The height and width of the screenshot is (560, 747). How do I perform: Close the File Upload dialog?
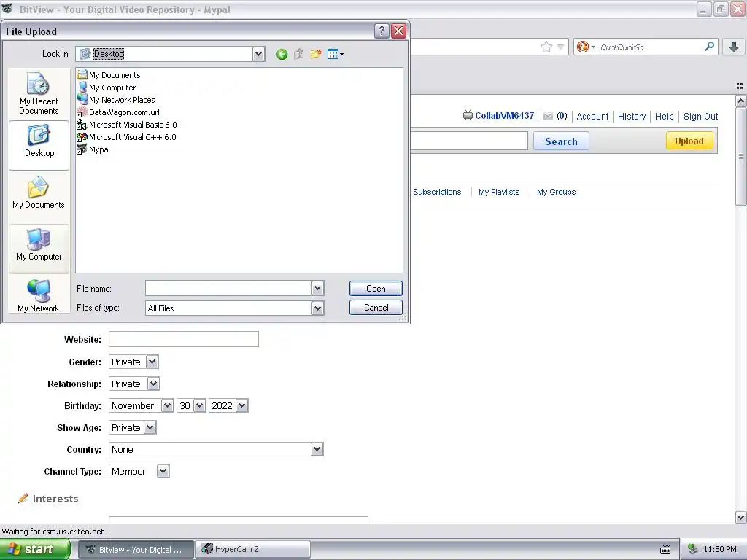point(399,31)
